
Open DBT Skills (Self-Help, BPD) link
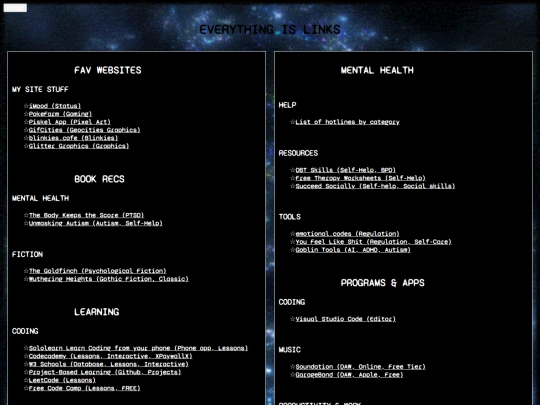(x=345, y=170)
